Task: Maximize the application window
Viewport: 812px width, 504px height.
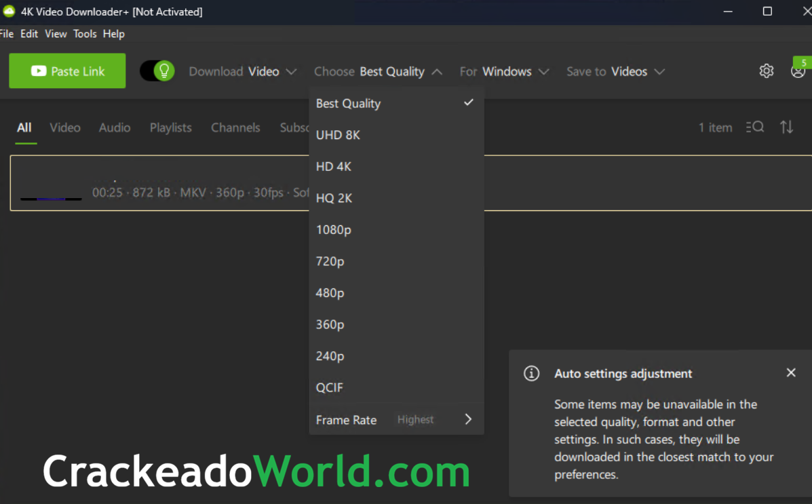Action: pyautogui.click(x=767, y=12)
